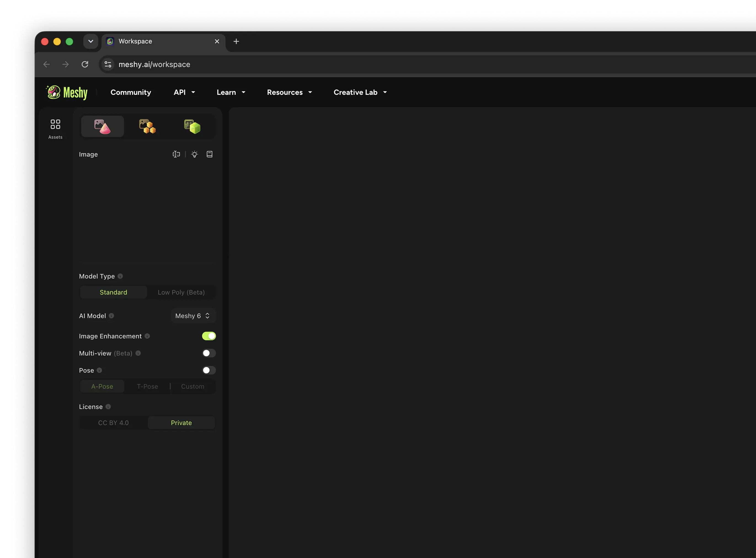Image resolution: width=756 pixels, height=558 pixels.
Task: Expand the Creative Lab menu
Action: click(360, 92)
